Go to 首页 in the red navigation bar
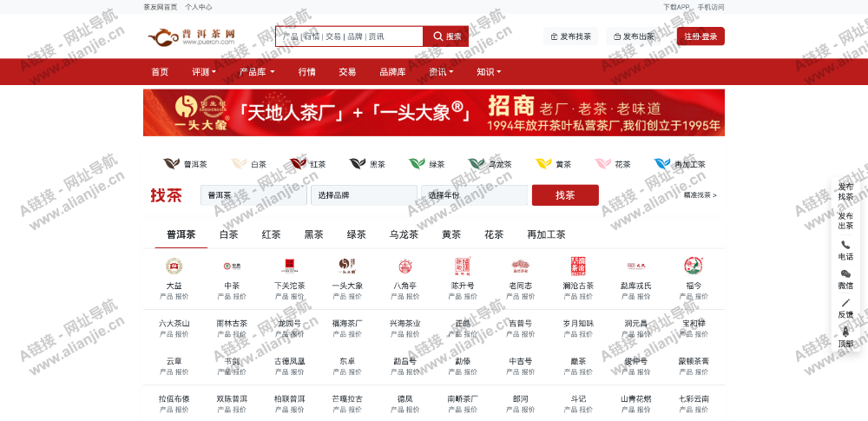The height and width of the screenshot is (421, 868). 160,72
